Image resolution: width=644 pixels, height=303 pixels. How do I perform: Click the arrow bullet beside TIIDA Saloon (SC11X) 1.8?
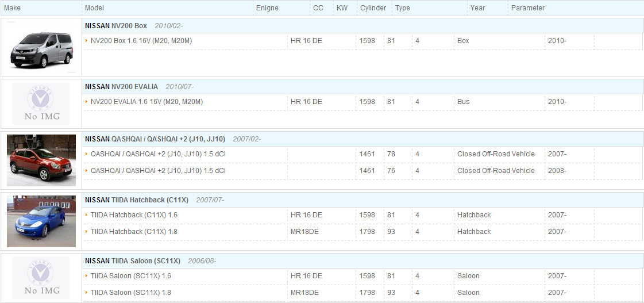87,292
